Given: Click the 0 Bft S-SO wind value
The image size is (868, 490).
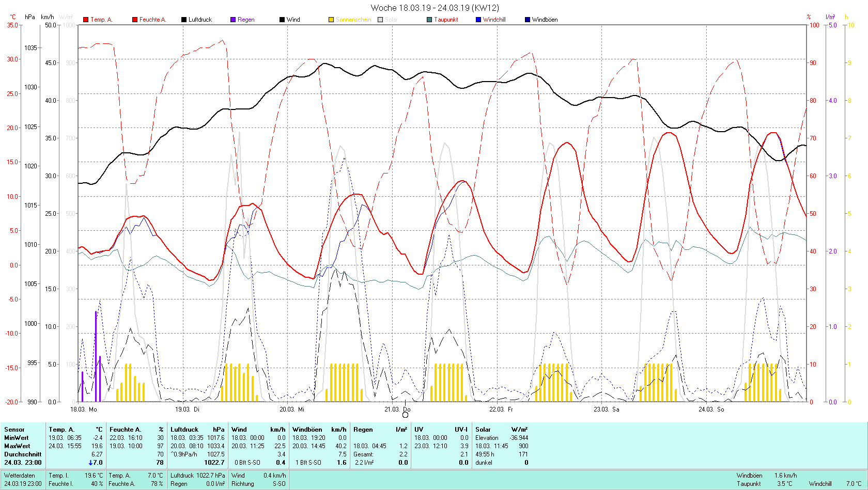Looking at the screenshot, I should [247, 463].
